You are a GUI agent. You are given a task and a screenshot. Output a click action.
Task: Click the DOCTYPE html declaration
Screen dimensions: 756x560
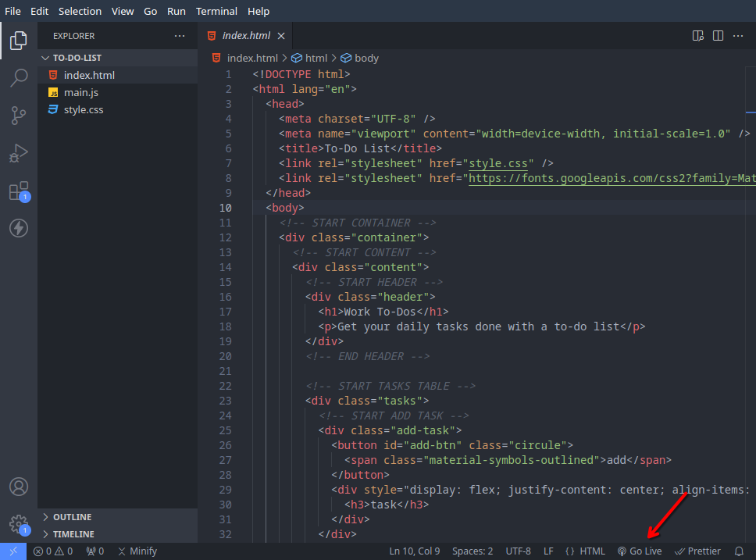301,74
